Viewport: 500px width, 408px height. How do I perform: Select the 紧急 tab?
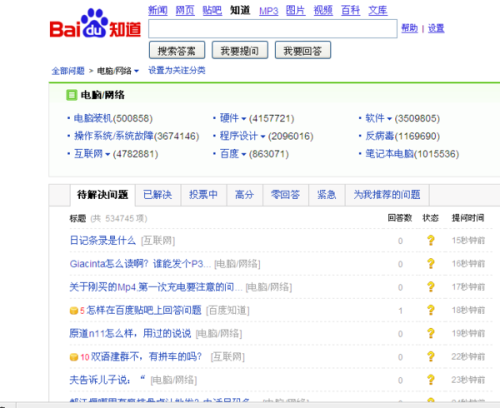point(327,195)
